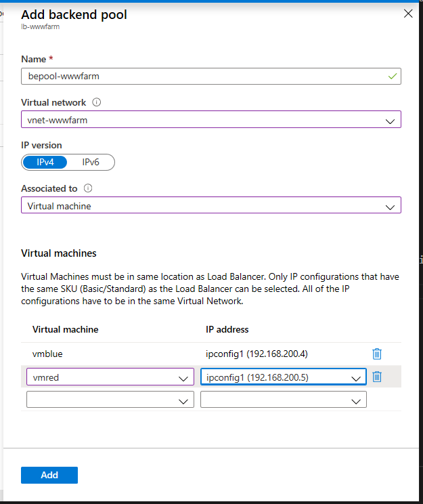Click the info icon next to Virtual network

pyautogui.click(x=96, y=103)
